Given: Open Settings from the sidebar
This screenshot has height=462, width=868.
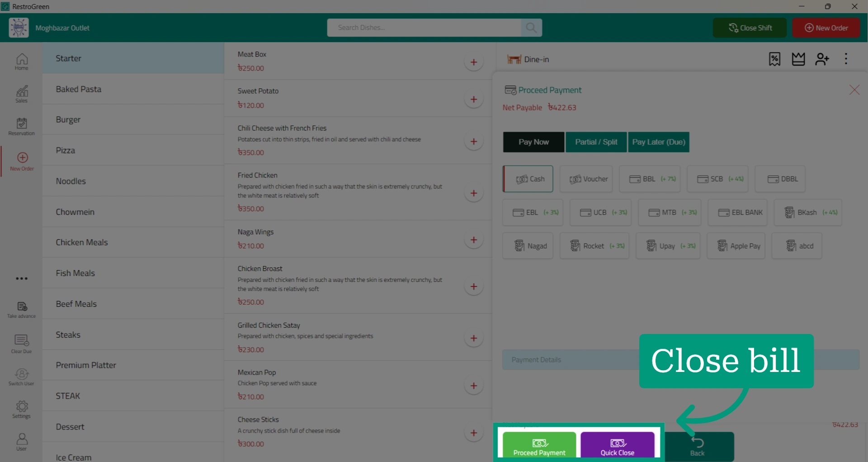Looking at the screenshot, I should [21, 410].
